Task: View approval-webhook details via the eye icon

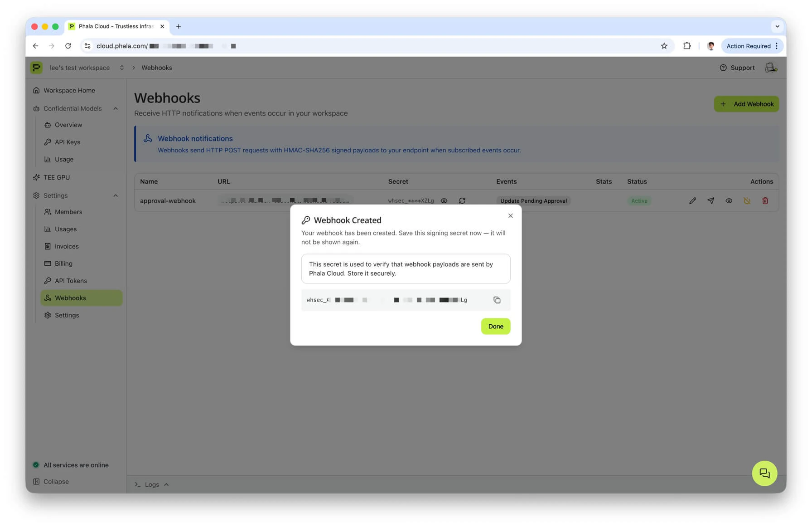Action: point(729,200)
